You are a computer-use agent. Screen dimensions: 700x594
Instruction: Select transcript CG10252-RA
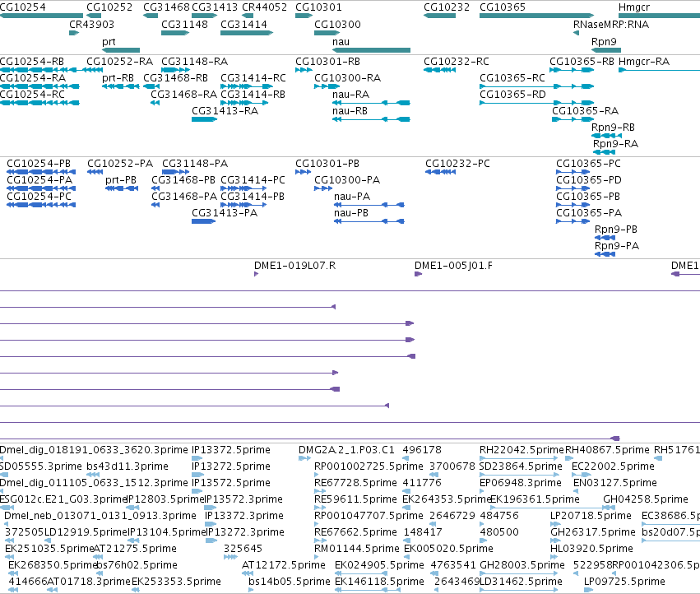[x=119, y=61]
